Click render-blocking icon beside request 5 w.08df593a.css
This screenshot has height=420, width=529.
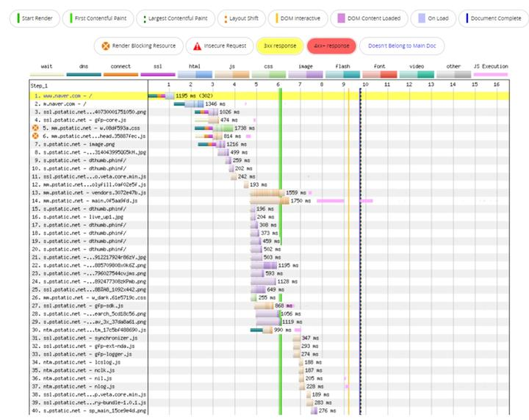(35, 128)
